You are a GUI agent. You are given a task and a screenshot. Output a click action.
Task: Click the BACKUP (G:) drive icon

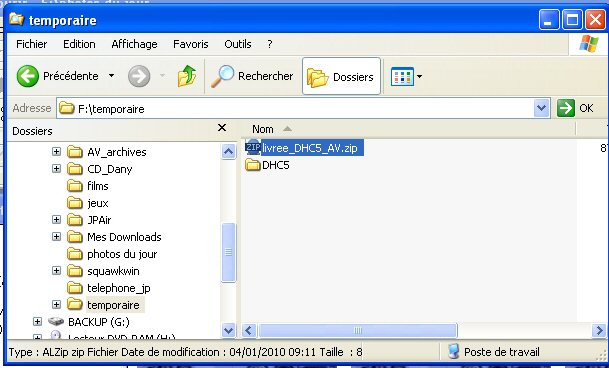pyautogui.click(x=56, y=322)
